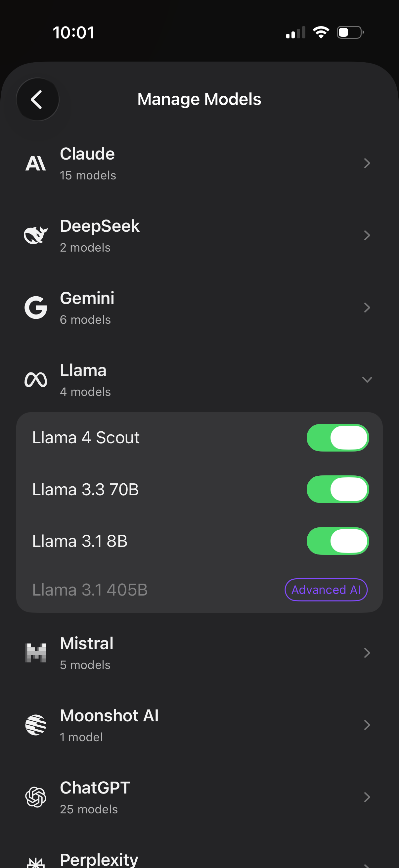The image size is (399, 868).
Task: Click the Mistral pixelated M logo
Action: click(x=36, y=653)
